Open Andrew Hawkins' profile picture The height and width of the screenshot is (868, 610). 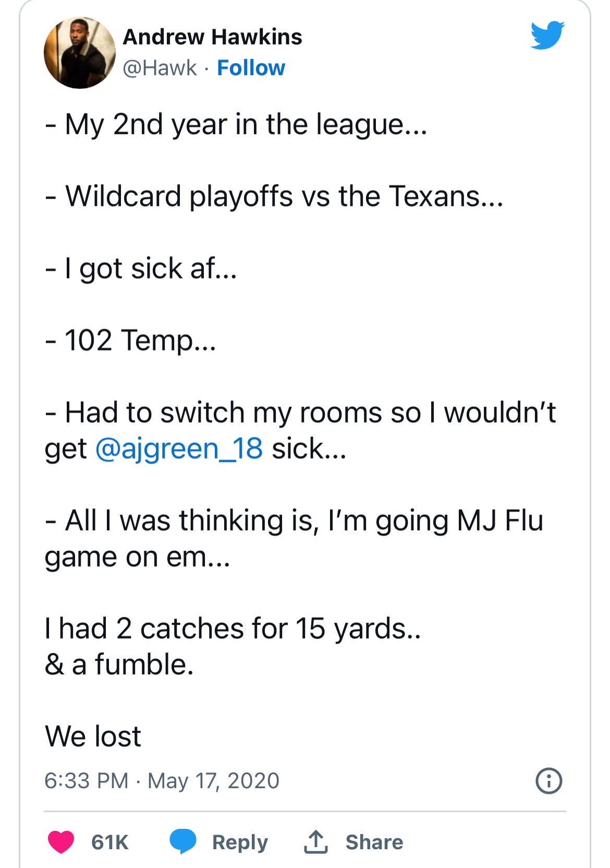[80, 52]
